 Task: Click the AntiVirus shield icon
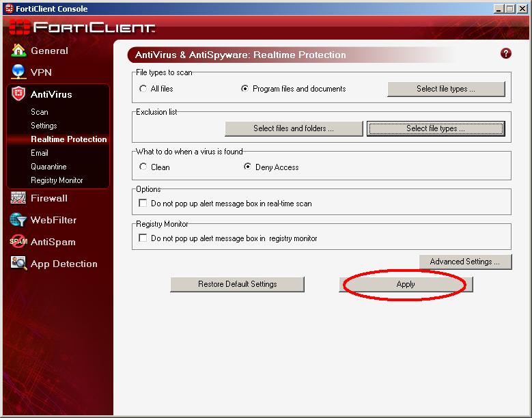pyautogui.click(x=18, y=94)
